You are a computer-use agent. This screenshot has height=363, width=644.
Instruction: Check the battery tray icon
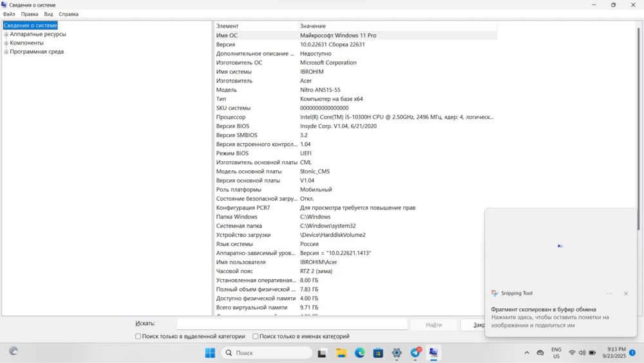592,353
